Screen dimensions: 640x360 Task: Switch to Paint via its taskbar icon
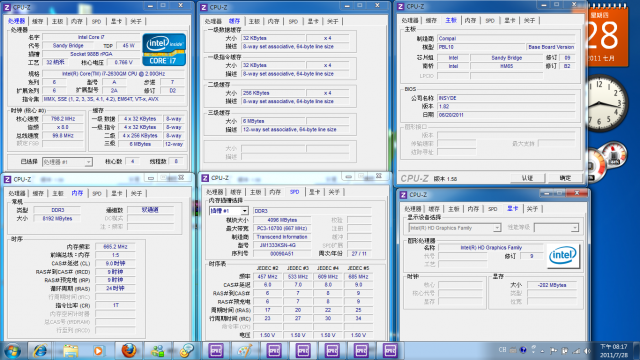click(x=245, y=350)
